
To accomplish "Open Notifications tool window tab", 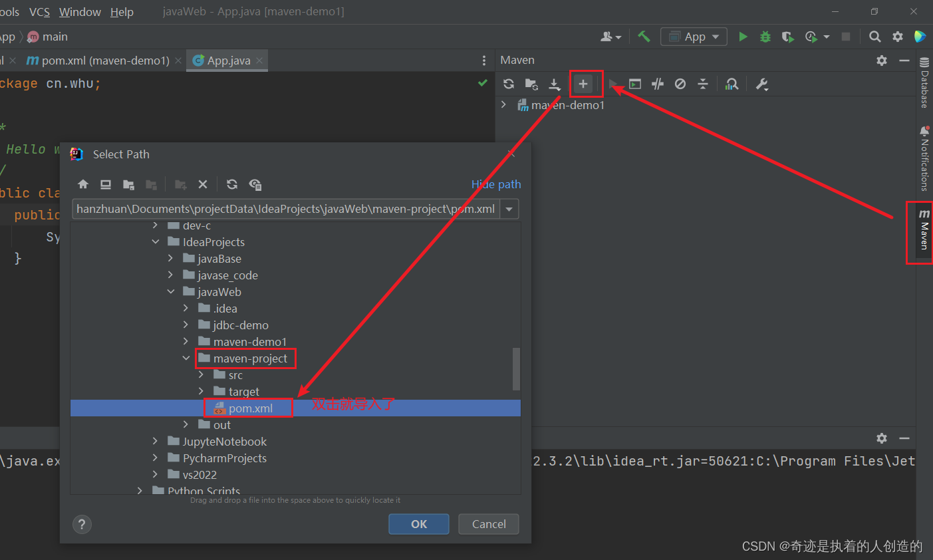I will pos(924,158).
